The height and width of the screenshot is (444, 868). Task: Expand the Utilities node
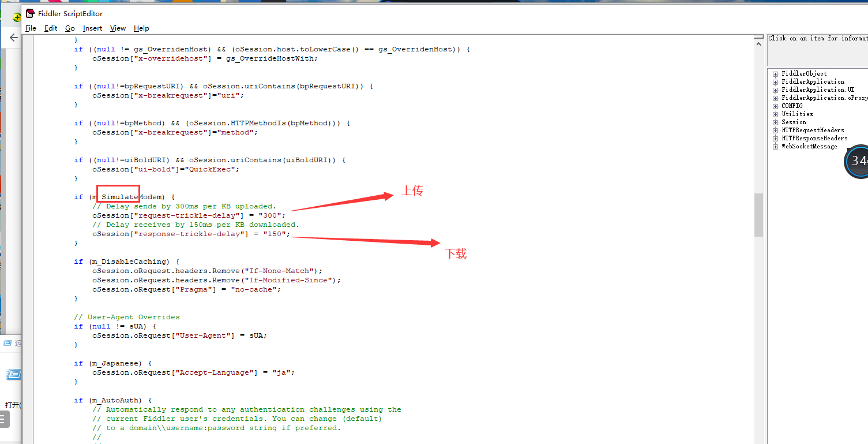tap(776, 114)
